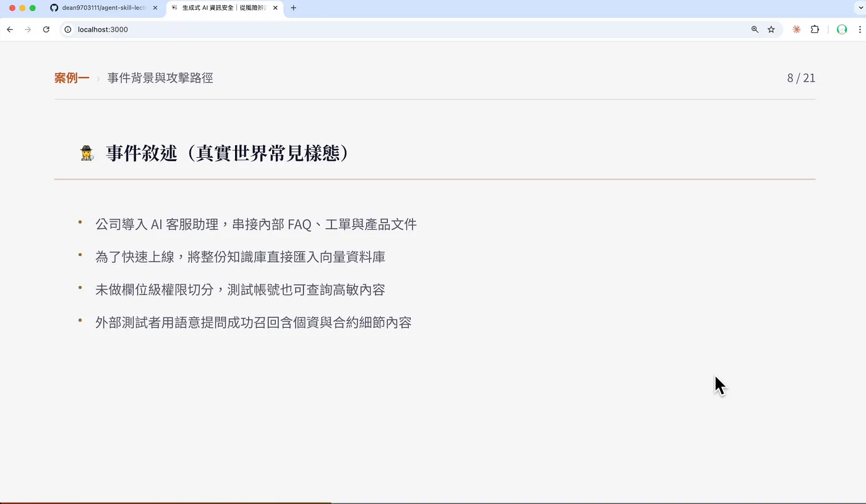Click bullet 公司導入 AI 客服助理
866x504 pixels.
click(256, 224)
